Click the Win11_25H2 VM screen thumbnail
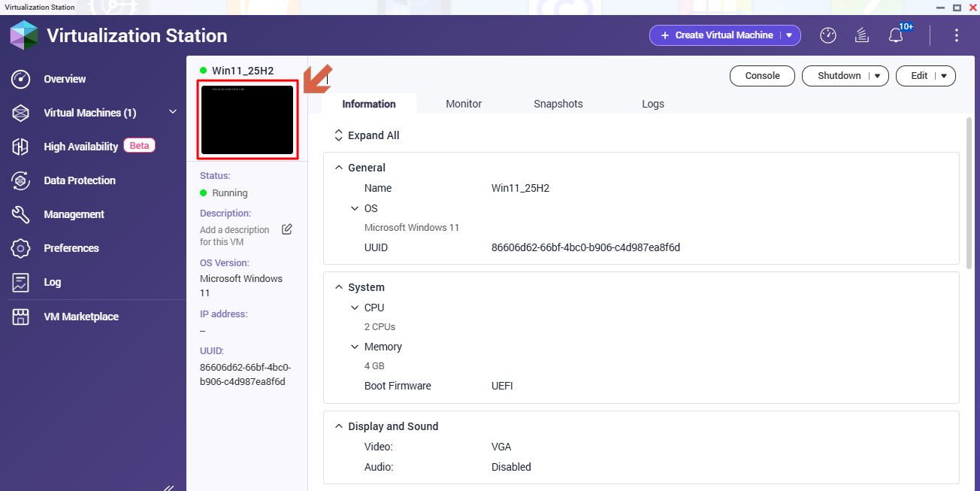Image resolution: width=980 pixels, height=491 pixels. click(247, 120)
